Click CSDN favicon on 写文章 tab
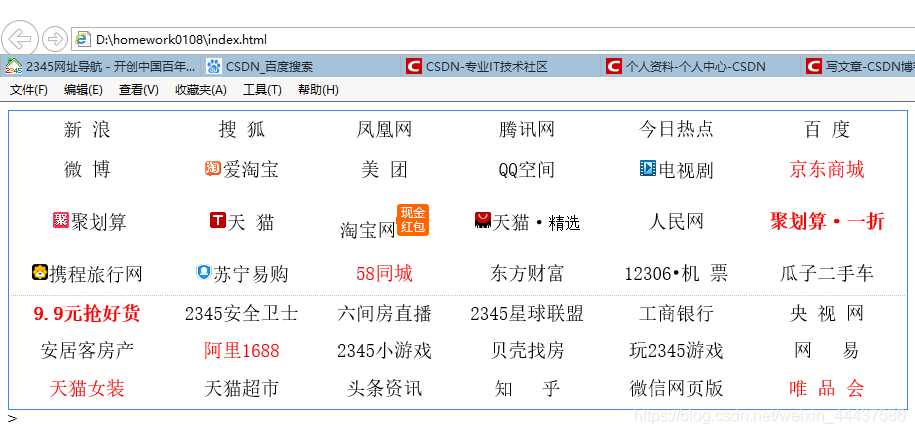 coord(813,66)
